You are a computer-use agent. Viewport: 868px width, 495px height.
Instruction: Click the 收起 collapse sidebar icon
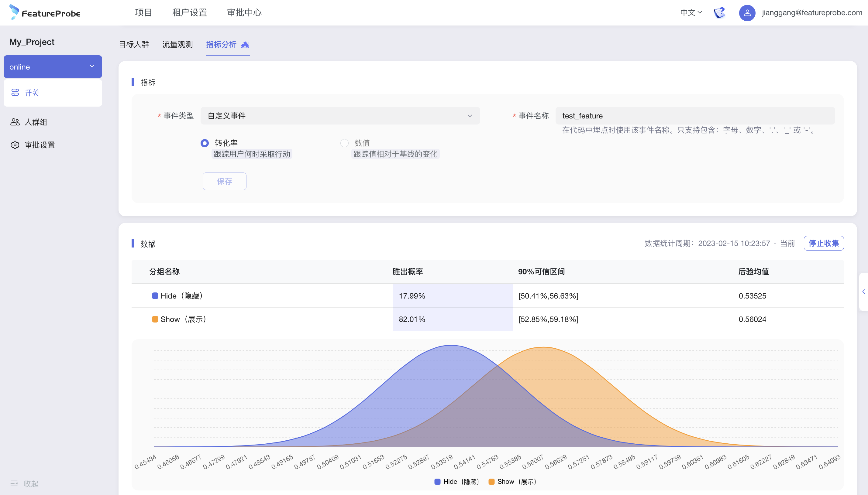(x=14, y=483)
